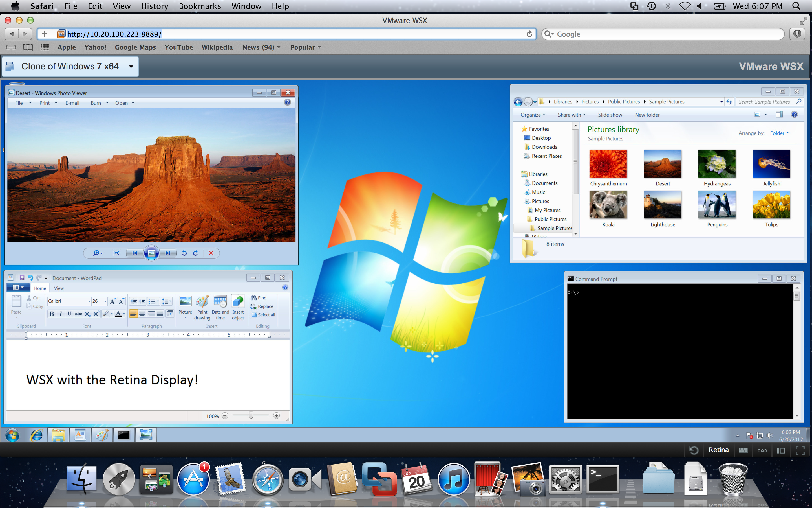
Task: Toggle bold formatting in WordPad
Action: [52, 314]
